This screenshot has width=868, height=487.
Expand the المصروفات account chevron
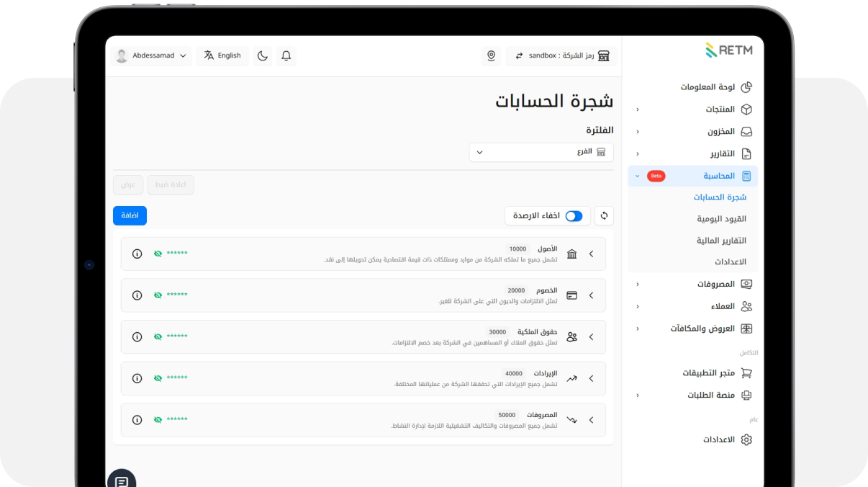(x=592, y=419)
